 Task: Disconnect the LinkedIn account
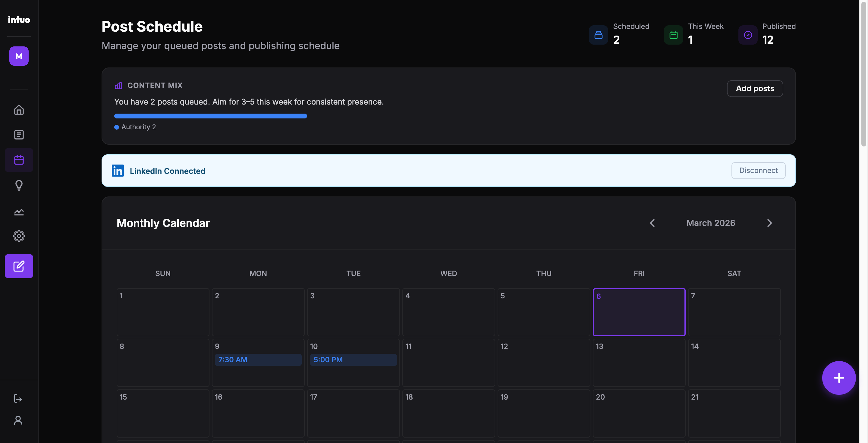coord(758,171)
